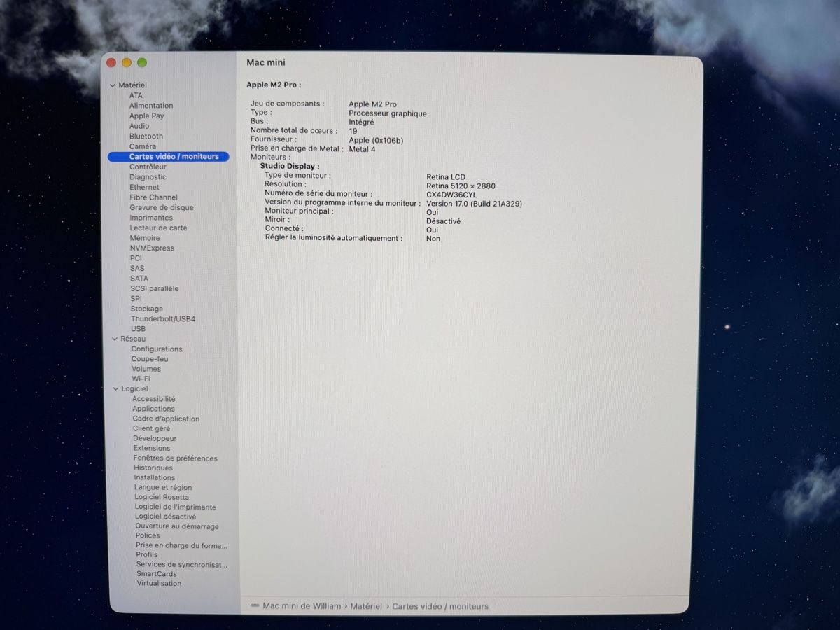
Task: Open Stockage in the sidebar
Action: point(147,309)
